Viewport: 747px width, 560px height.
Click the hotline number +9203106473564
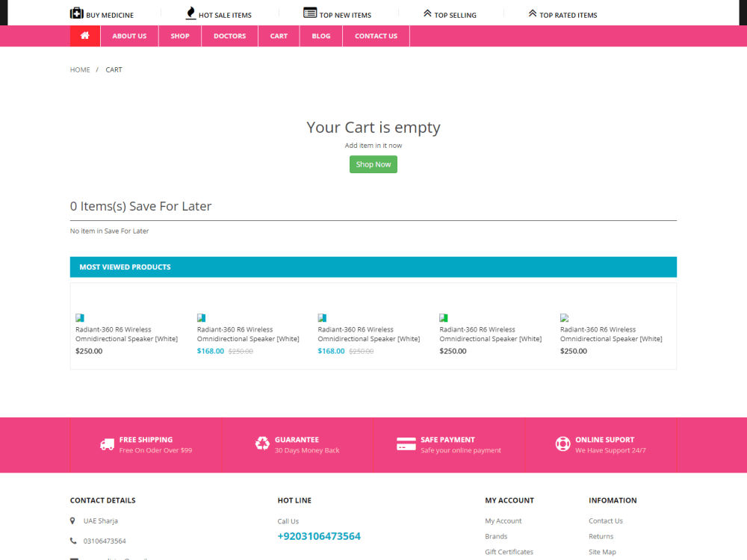(319, 536)
